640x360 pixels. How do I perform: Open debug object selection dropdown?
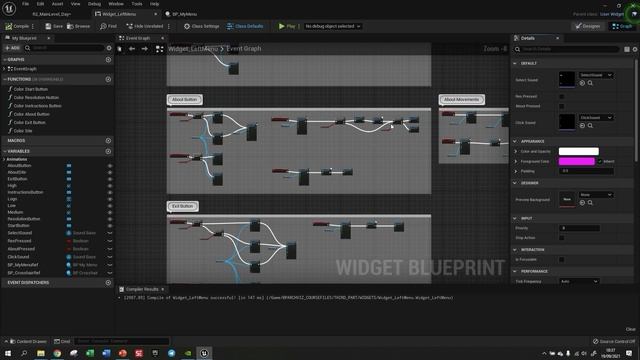(333, 26)
